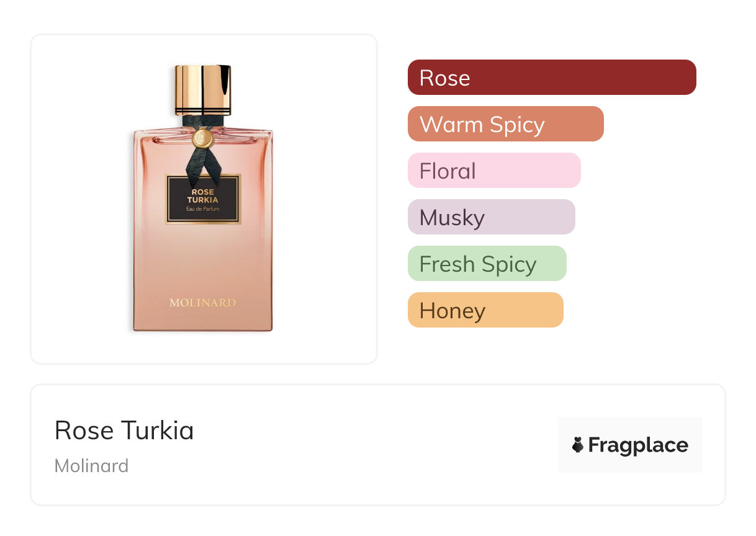Select the dark red Rose accord bar
This screenshot has height=536, width=756.
tap(552, 78)
